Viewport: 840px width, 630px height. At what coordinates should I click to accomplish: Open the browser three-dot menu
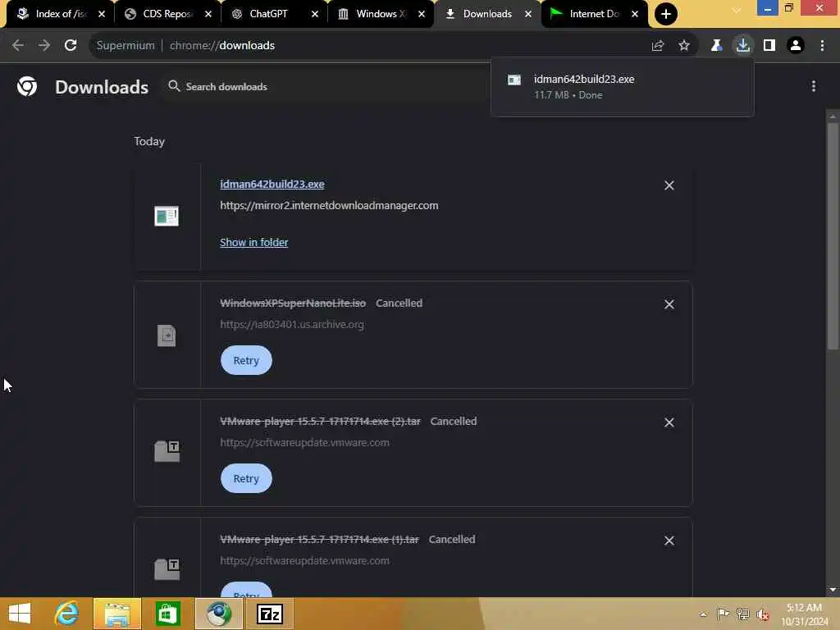[x=822, y=46]
